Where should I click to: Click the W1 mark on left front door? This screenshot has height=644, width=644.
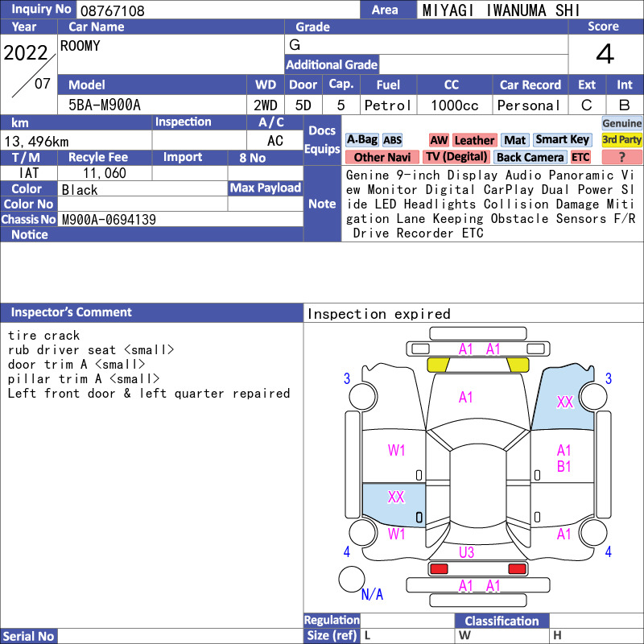coord(396,450)
